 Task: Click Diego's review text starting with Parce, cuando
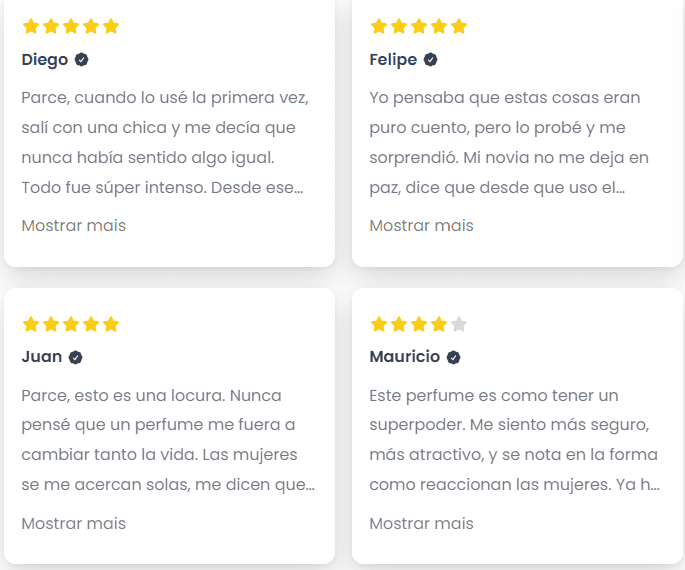coord(165,142)
